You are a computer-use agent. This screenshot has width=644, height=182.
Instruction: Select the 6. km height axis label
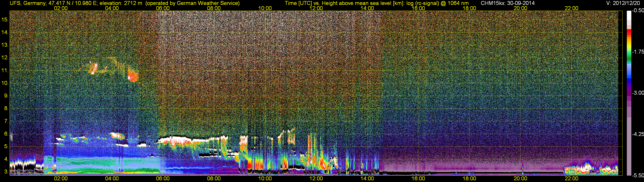[x=6, y=134]
